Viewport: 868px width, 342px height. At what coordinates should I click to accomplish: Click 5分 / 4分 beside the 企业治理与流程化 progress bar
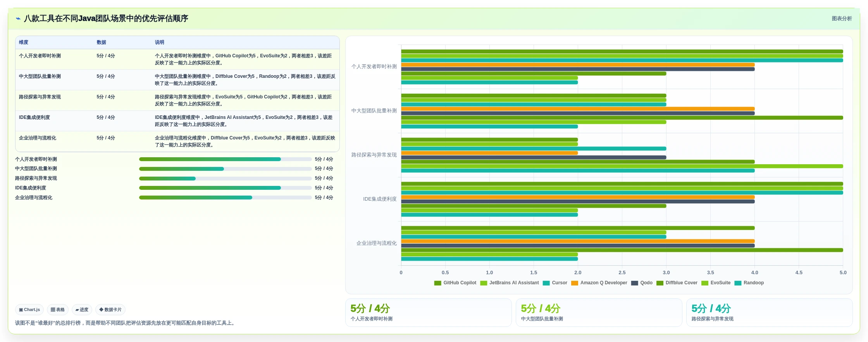pos(324,198)
